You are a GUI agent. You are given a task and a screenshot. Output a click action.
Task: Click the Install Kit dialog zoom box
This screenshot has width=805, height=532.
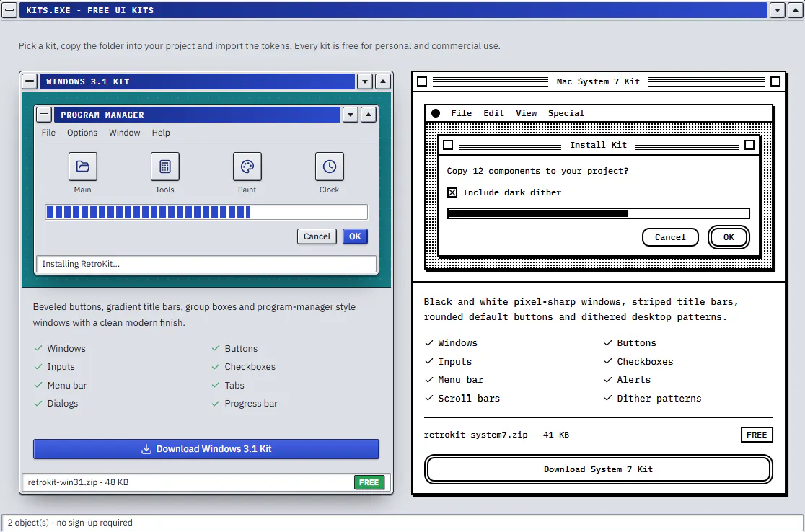point(749,145)
